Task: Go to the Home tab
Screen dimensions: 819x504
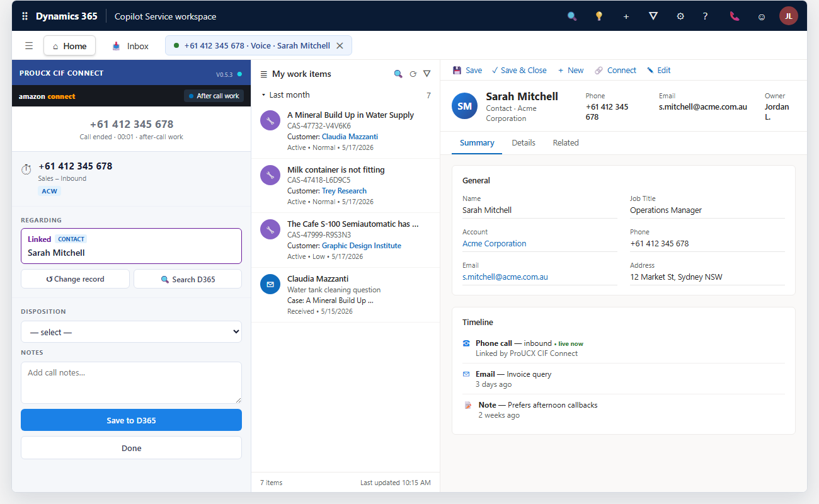Action: coord(69,45)
